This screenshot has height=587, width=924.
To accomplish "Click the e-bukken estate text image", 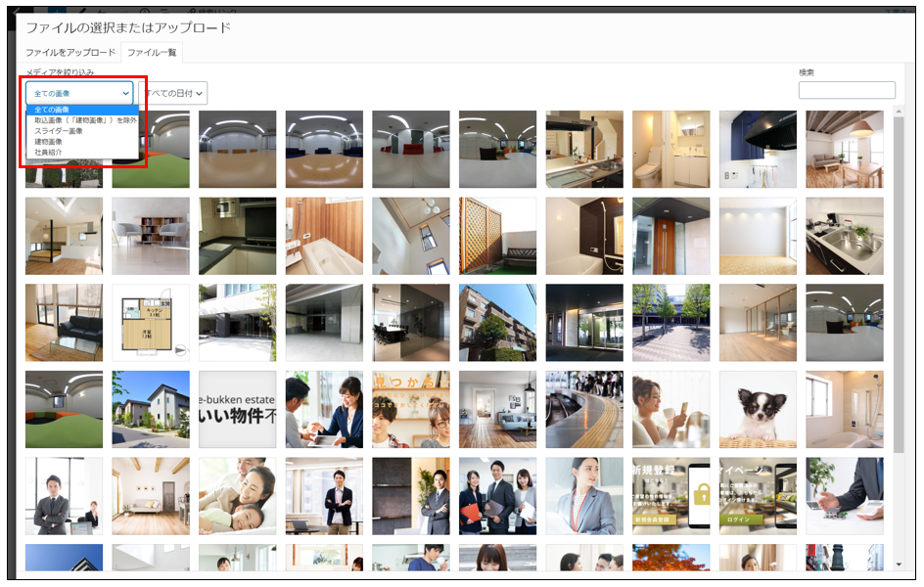I will pos(237,409).
